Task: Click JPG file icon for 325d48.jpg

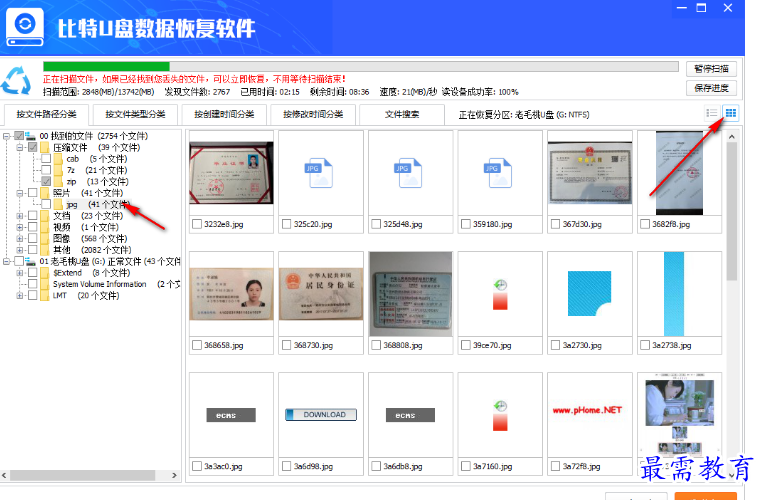Action: (408, 172)
